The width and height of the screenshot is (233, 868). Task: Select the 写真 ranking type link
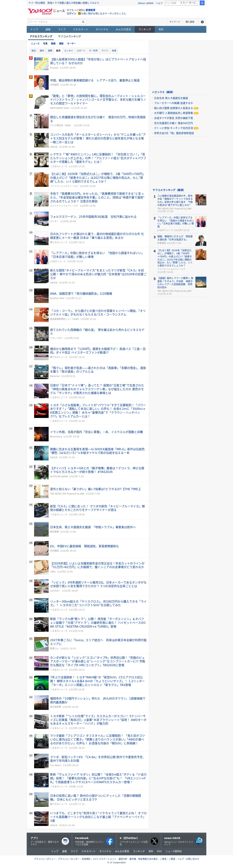45,44
